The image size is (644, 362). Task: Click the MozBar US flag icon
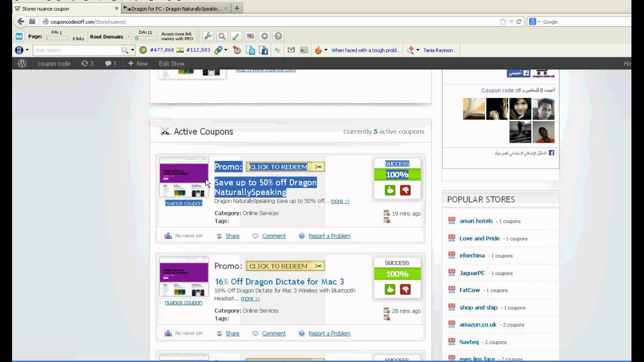pyautogui.click(x=250, y=36)
